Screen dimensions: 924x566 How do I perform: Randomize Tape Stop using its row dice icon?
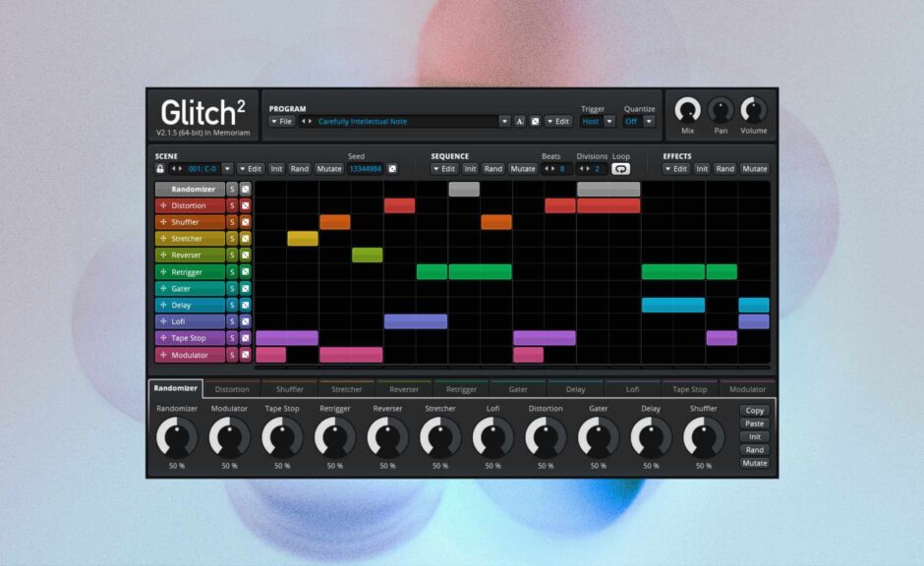[x=245, y=338]
